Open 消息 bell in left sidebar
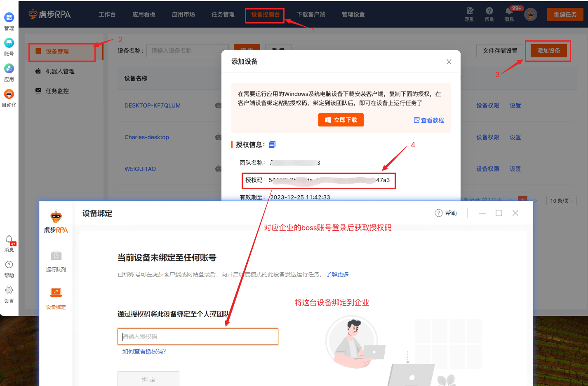The width and height of the screenshot is (588, 386). [9, 239]
